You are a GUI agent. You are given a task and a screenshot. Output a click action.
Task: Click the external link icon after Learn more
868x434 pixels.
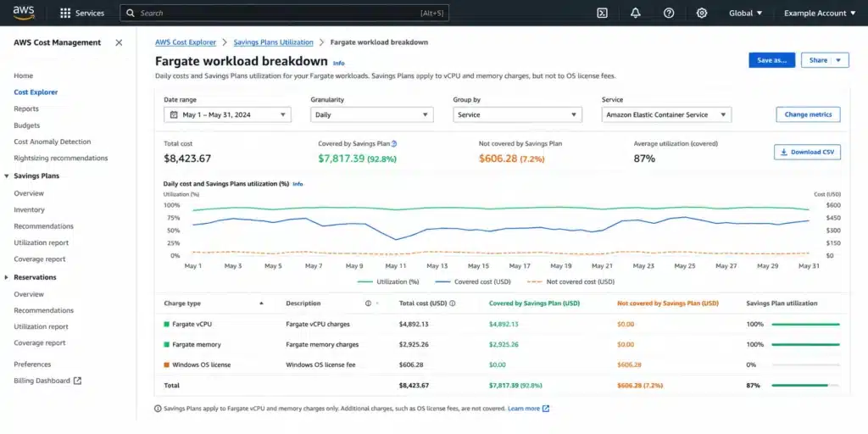pyautogui.click(x=546, y=409)
